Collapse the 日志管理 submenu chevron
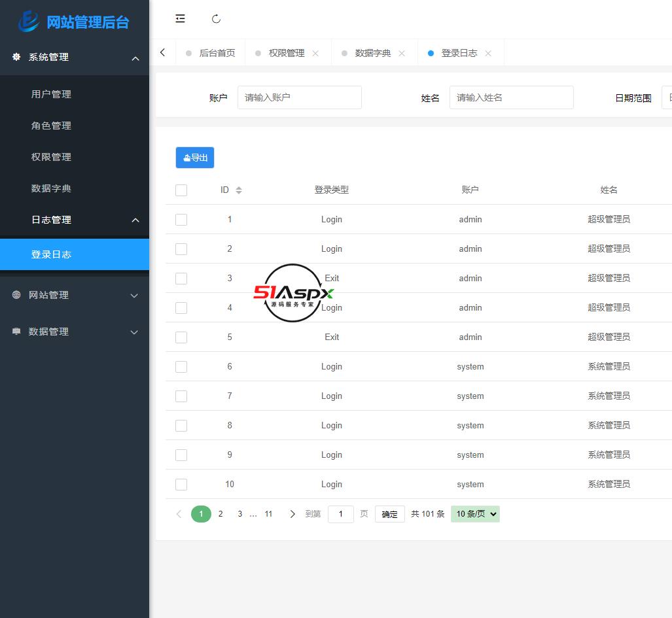 coord(135,220)
